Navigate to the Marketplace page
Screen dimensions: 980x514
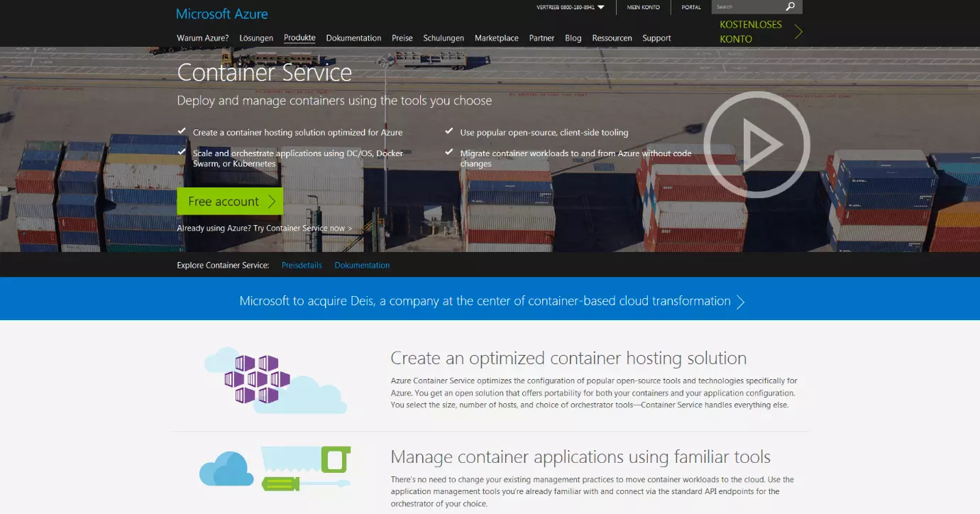click(496, 38)
